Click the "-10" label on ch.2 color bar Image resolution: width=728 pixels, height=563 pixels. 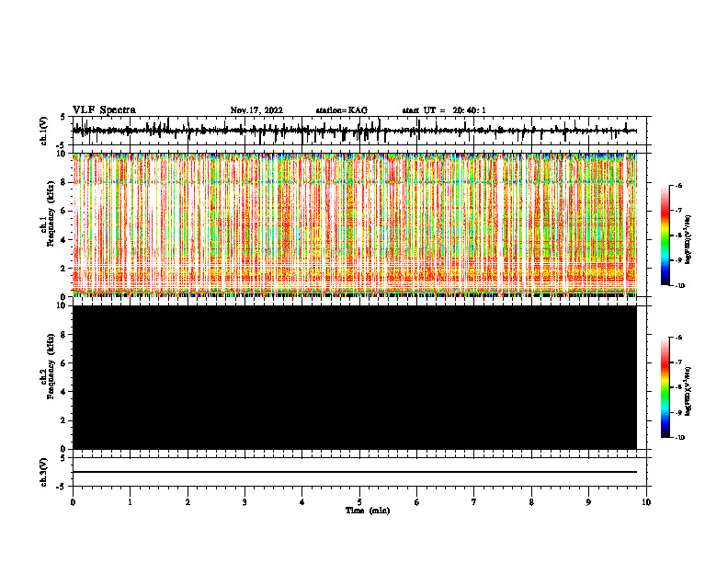(679, 438)
